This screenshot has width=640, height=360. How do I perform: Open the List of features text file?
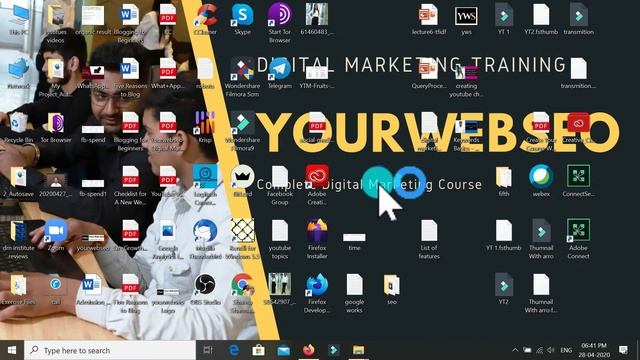point(429,239)
